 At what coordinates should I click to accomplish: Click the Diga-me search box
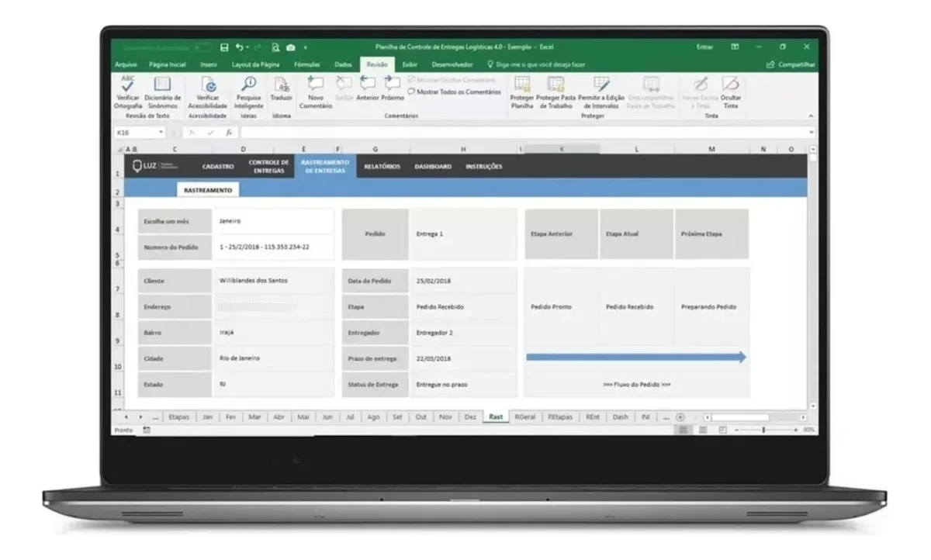(536, 64)
